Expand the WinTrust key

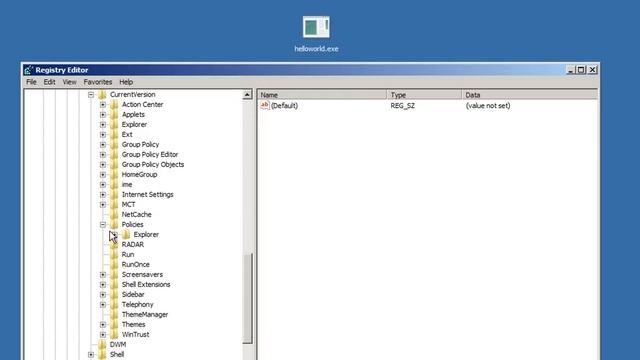103,335
